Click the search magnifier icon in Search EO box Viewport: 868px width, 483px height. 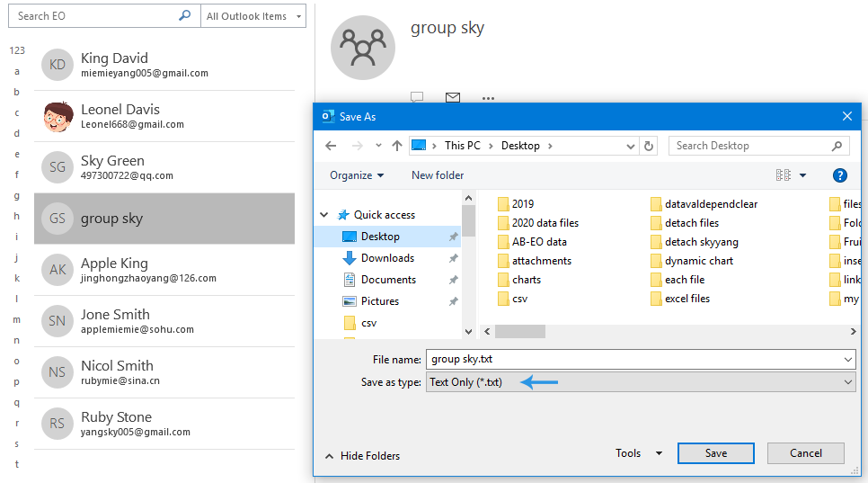click(184, 16)
